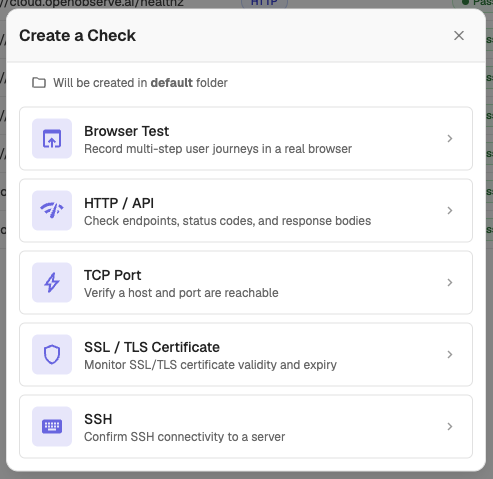Click 'Will be created in default folder' text
The height and width of the screenshot is (479, 493).
coord(140,83)
